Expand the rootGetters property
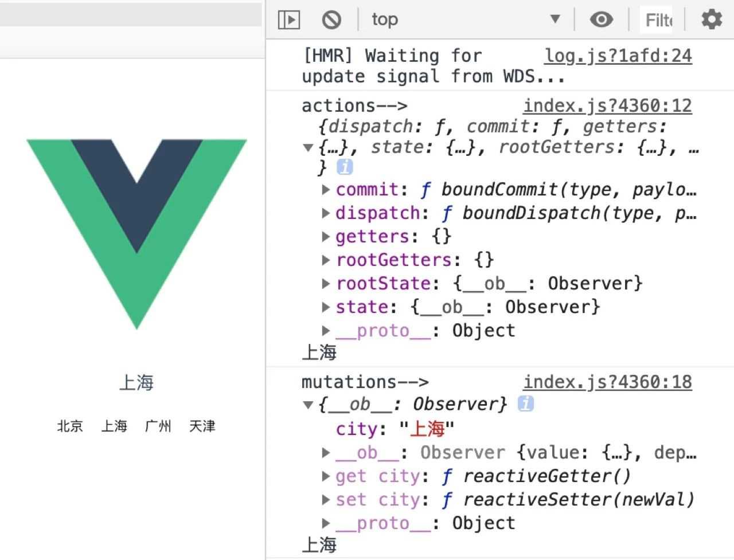 (x=326, y=260)
